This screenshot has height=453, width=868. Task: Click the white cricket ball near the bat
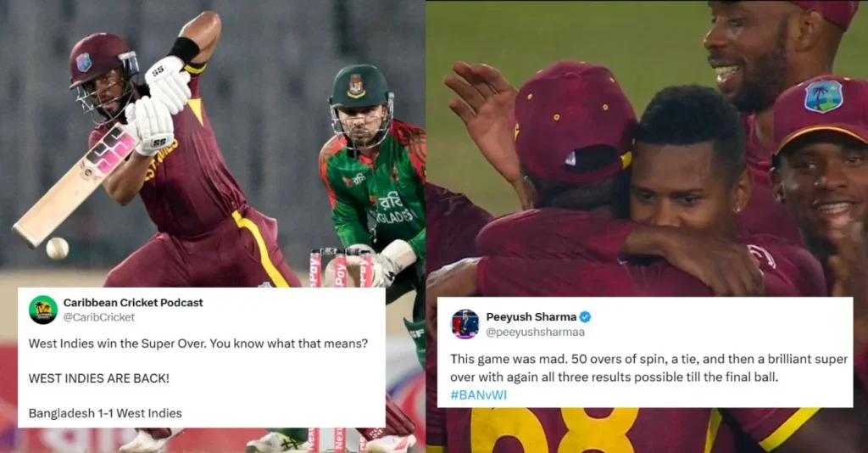click(57, 248)
